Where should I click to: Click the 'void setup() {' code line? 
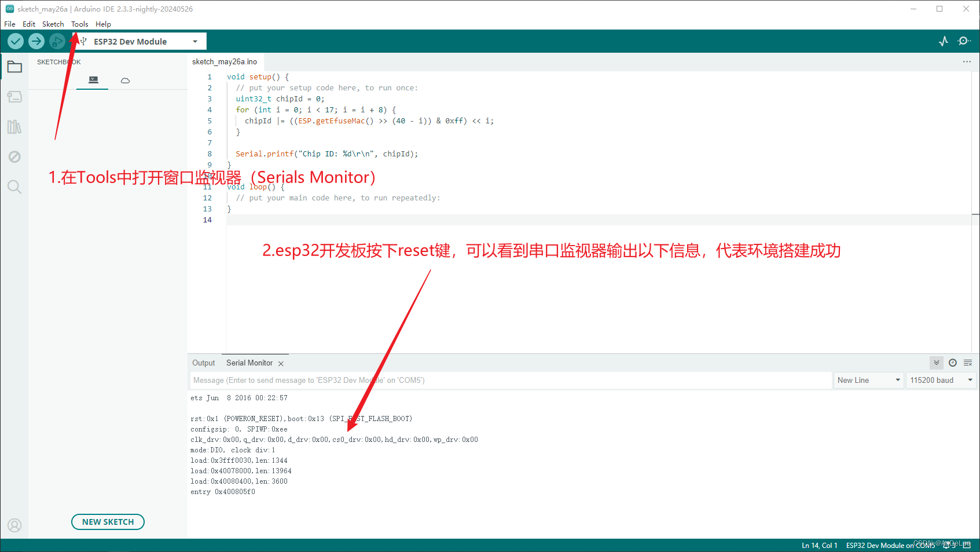tap(258, 77)
